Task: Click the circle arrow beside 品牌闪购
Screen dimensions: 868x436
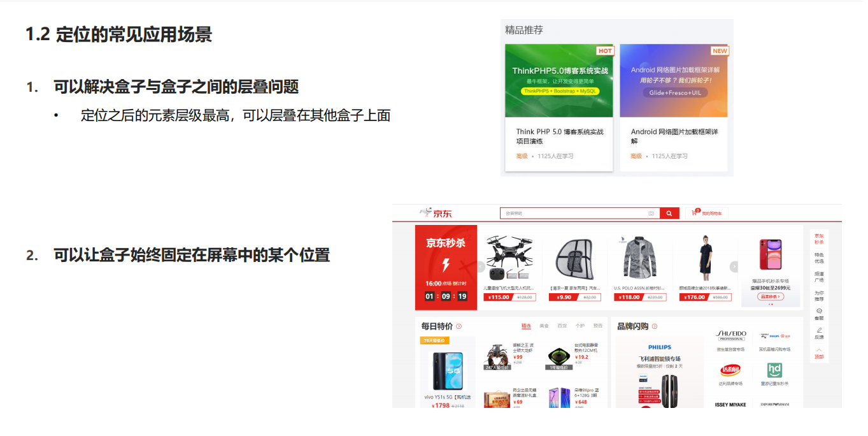Action: coord(655,326)
